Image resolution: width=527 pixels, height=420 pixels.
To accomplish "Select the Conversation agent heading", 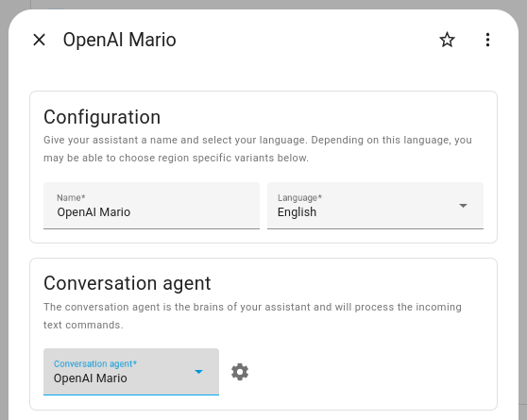I will pos(127,283).
